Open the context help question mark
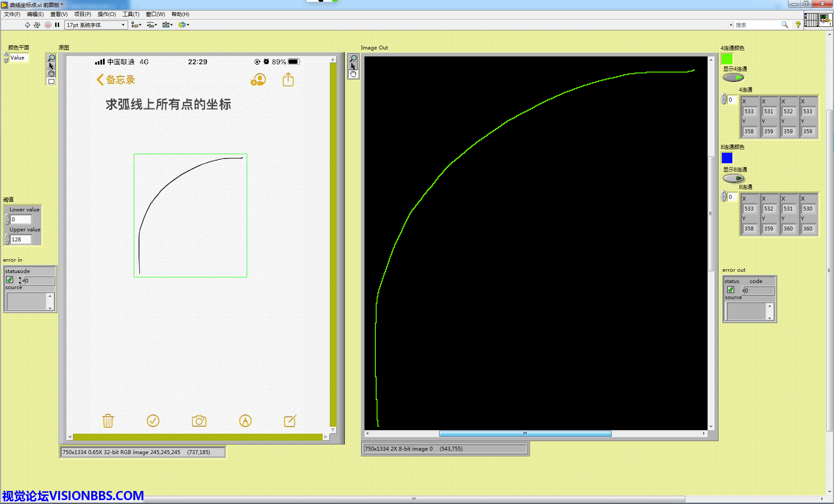This screenshot has height=504, width=834. pyautogui.click(x=798, y=25)
